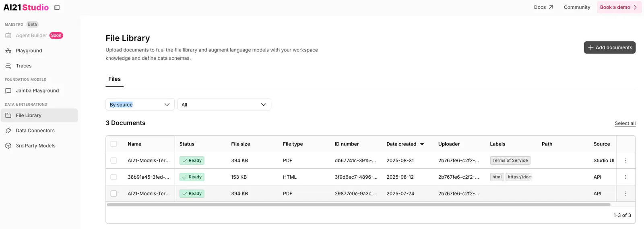Open row menu for 2025-07-24 document

point(625,193)
